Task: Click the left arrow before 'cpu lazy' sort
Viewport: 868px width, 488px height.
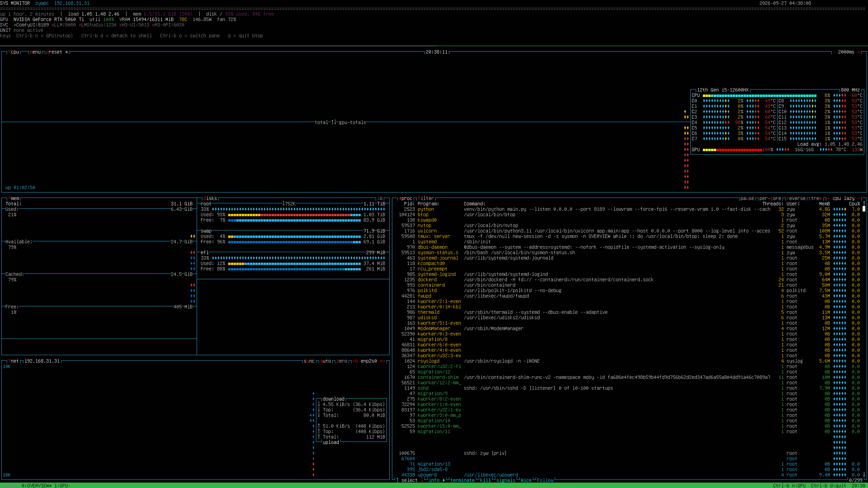Action: [829, 198]
